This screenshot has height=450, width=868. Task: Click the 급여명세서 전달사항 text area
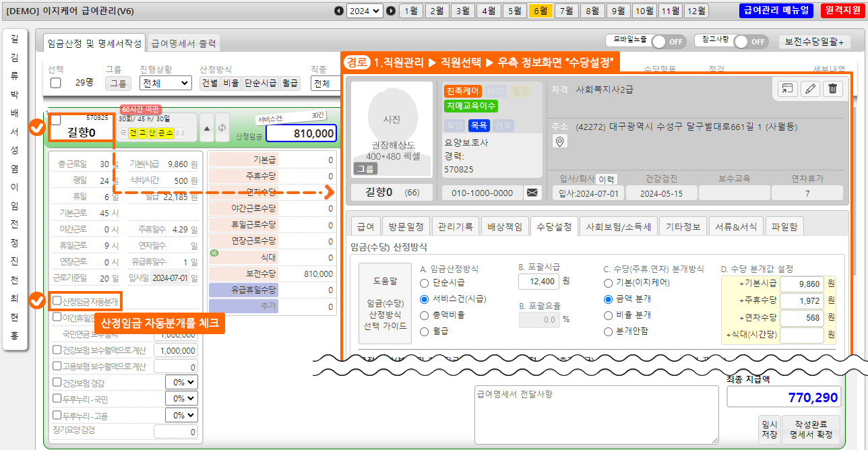tap(596, 414)
